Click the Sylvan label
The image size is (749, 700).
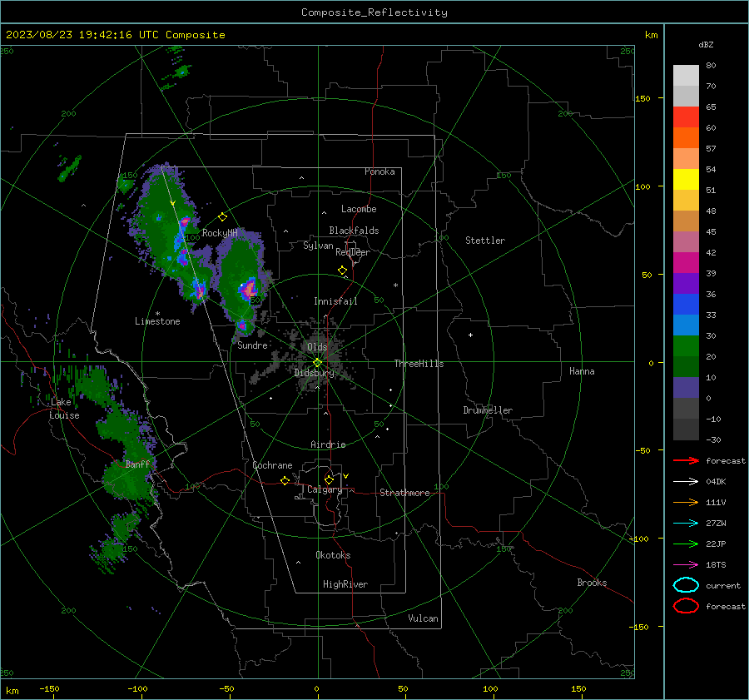318,246
